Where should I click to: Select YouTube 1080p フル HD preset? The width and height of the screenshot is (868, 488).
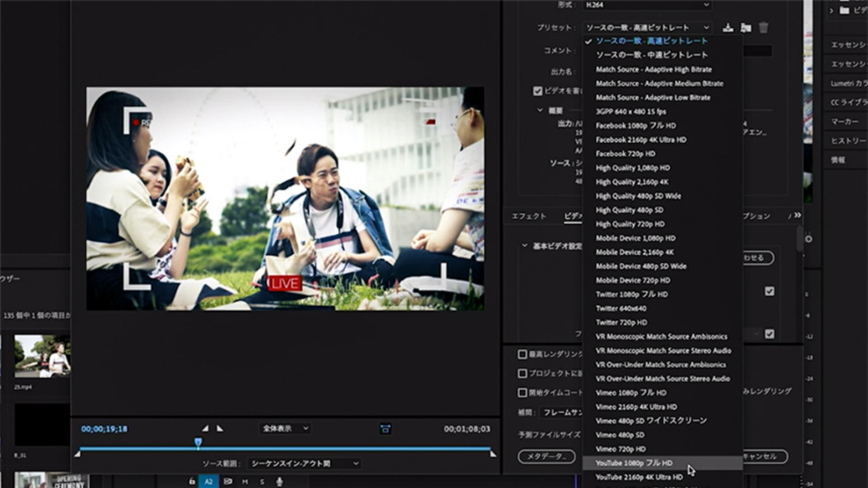pyautogui.click(x=634, y=463)
